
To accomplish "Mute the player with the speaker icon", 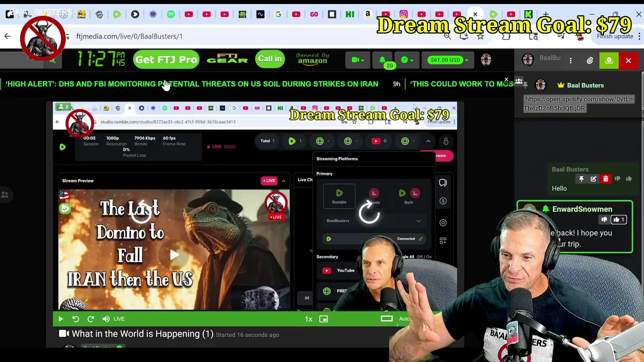I will (x=106, y=319).
